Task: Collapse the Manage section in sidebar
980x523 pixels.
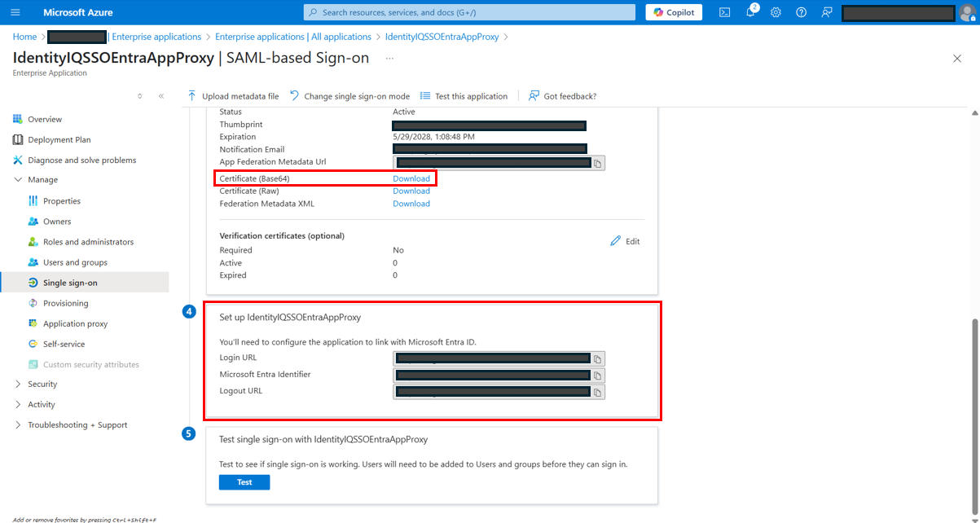Action: coord(19,180)
